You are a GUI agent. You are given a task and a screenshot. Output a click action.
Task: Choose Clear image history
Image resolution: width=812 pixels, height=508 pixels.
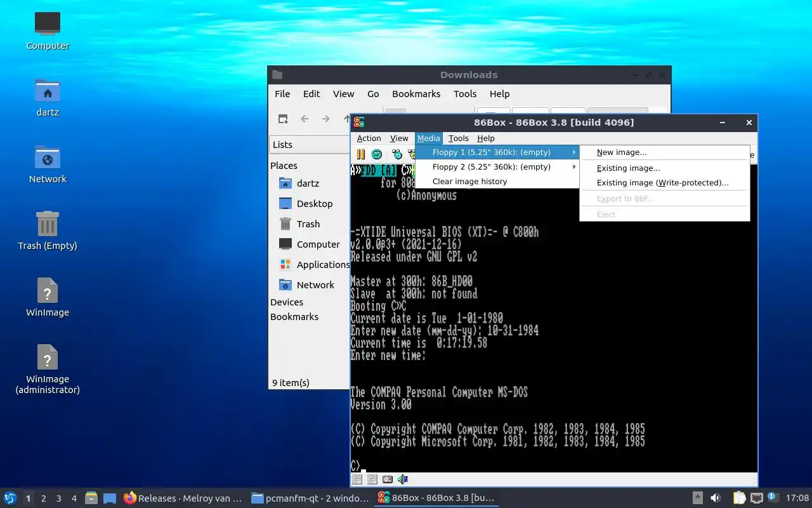tap(497, 182)
